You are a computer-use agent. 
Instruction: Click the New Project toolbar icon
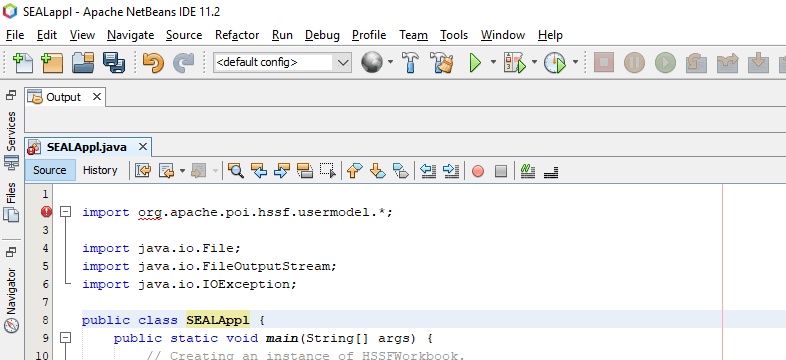click(x=52, y=63)
